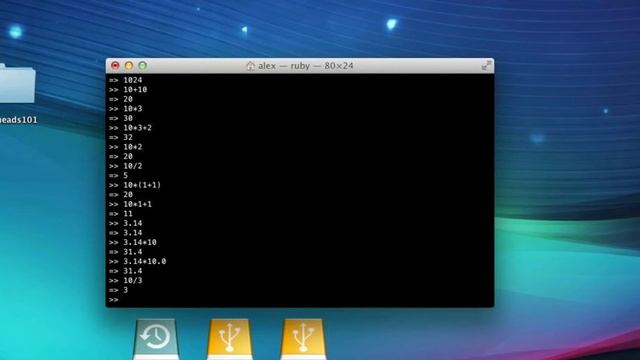Click the fullscreen arrows icon in Terminal title bar
640x360 pixels.
coord(486,66)
